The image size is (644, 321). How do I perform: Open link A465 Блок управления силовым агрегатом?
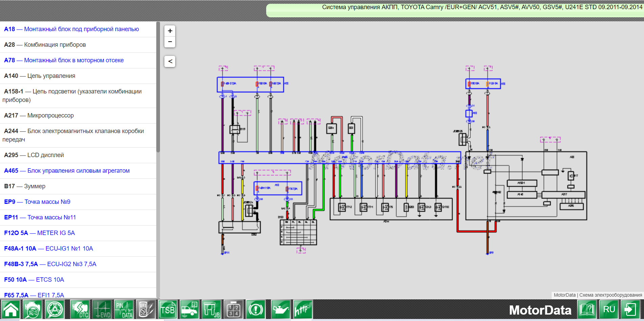[x=67, y=171]
